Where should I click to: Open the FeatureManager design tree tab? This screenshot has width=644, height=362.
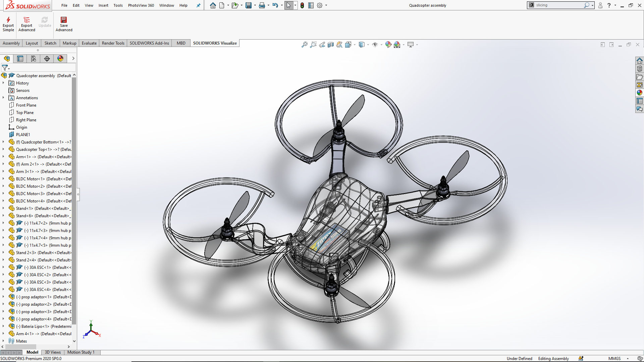pyautogui.click(x=7, y=59)
